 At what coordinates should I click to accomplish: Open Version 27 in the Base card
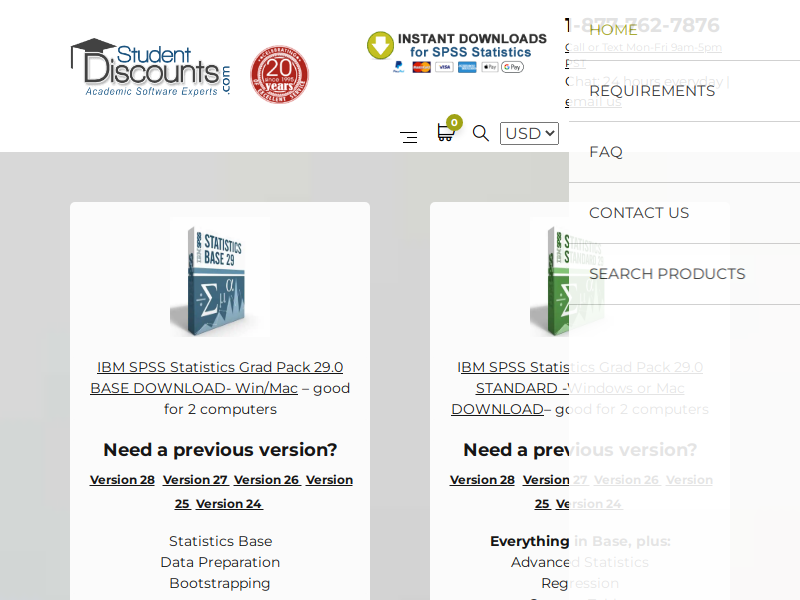coord(195,480)
